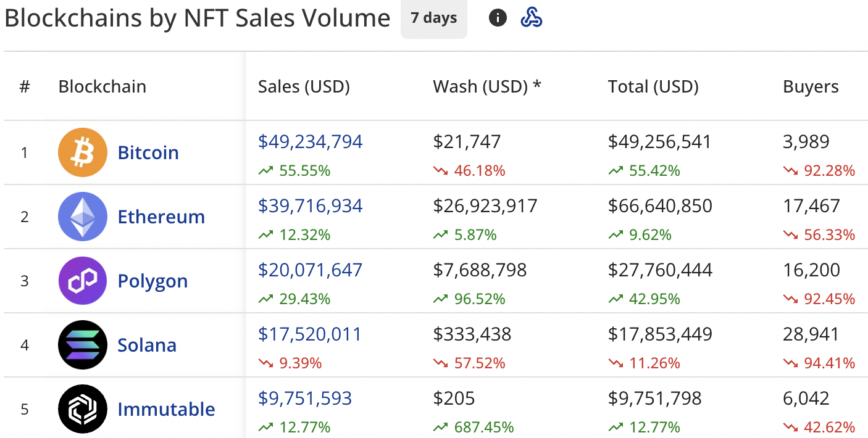
Task: Open the 7 days time range selector
Action: click(x=434, y=19)
